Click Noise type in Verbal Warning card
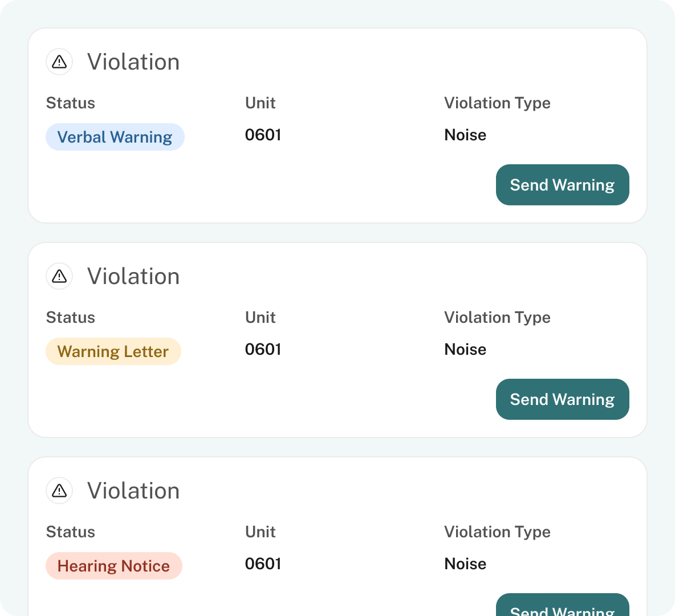 465,135
